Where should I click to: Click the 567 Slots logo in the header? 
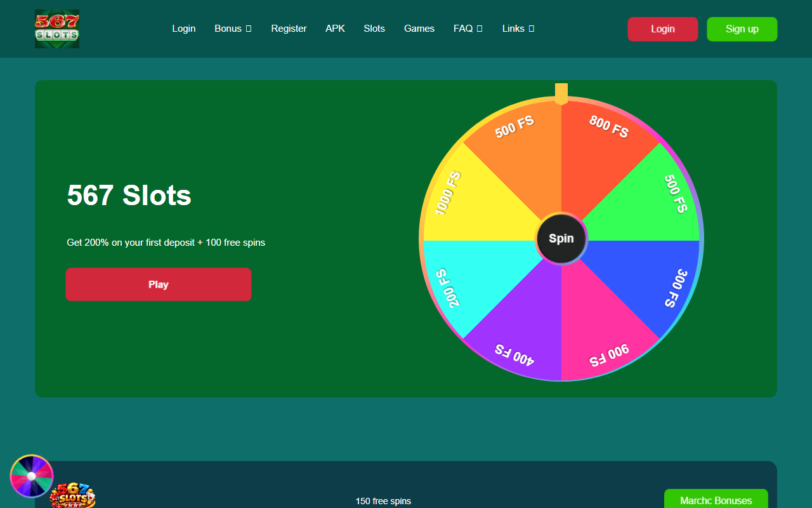[x=57, y=29]
